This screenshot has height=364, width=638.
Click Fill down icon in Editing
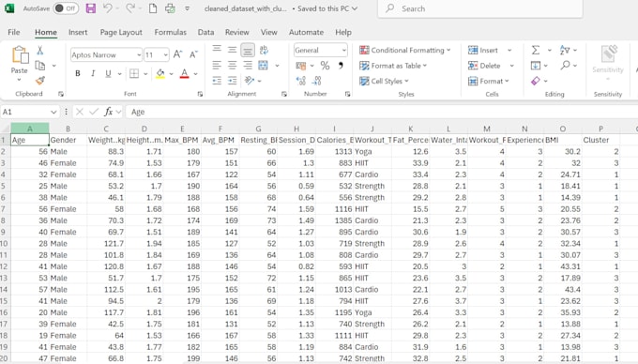tap(536, 66)
